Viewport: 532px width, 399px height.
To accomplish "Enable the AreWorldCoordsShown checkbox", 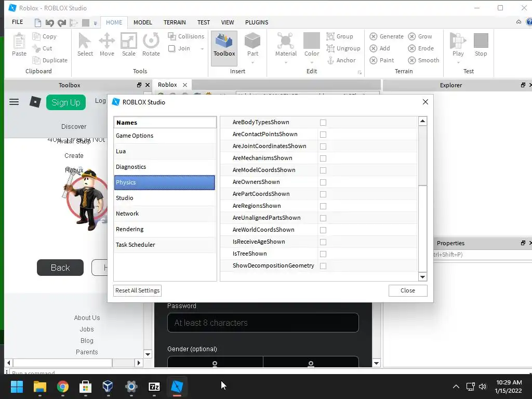I will tap(323, 230).
